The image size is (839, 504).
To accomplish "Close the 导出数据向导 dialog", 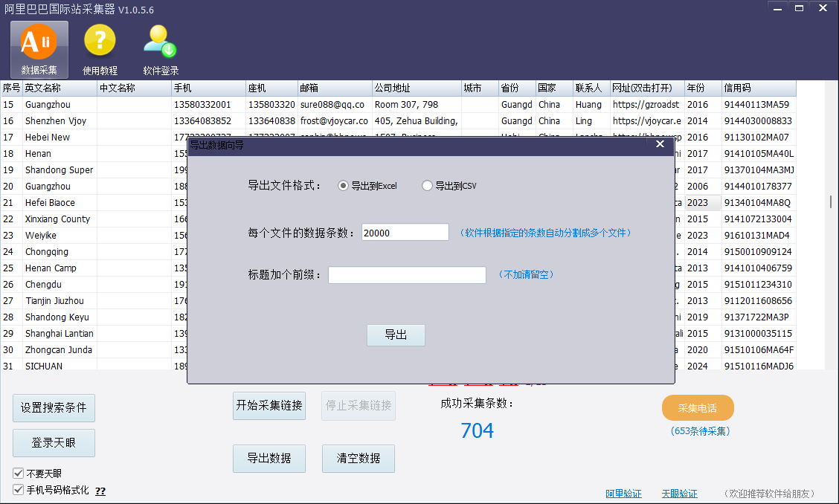I will point(660,144).
